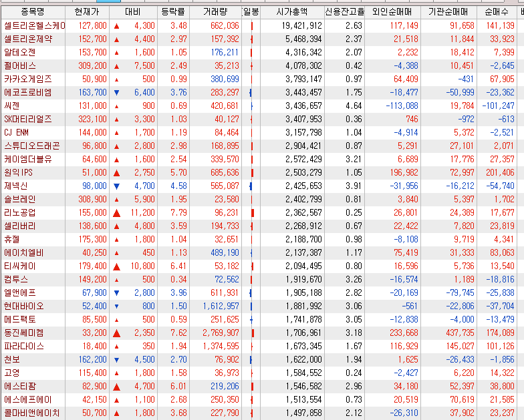Click the 순매수 column header
The width and height of the screenshot is (524, 420).
click(x=497, y=12)
